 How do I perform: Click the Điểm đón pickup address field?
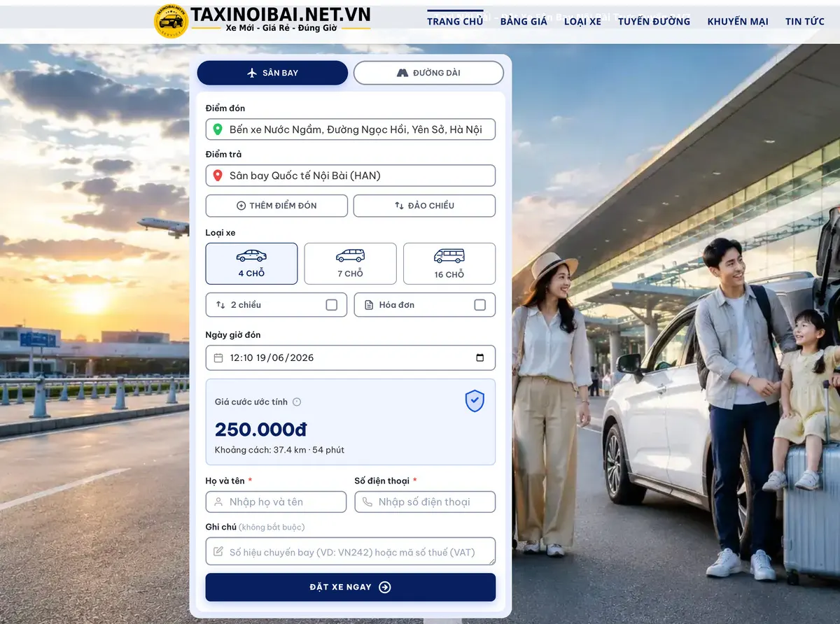[351, 129]
